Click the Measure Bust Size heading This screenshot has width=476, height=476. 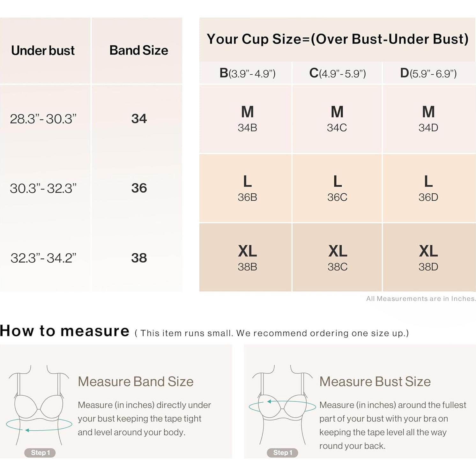375,382
